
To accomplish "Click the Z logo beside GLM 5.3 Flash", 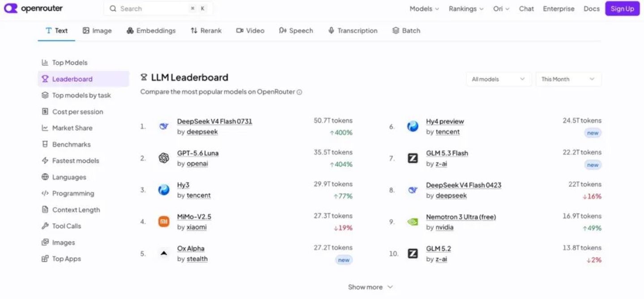I will click(x=413, y=158).
